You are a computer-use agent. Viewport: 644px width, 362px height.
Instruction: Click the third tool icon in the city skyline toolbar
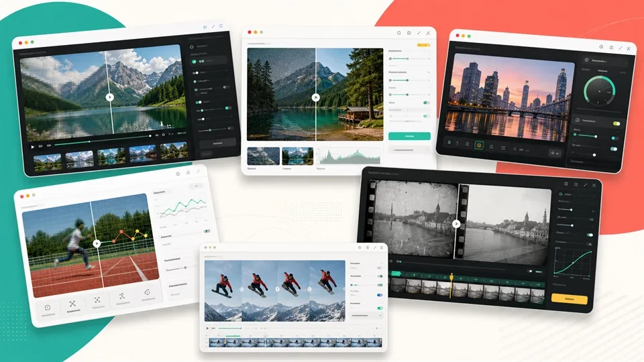click(468, 144)
